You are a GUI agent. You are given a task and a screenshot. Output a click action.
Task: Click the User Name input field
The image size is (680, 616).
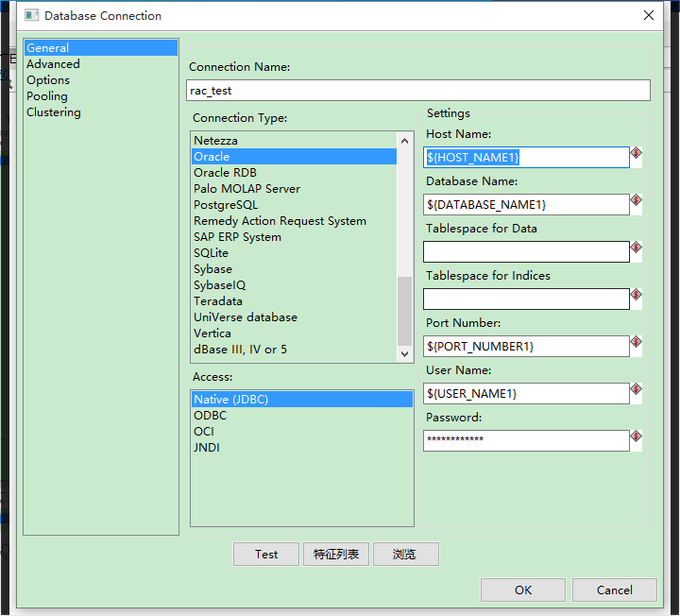(526, 393)
